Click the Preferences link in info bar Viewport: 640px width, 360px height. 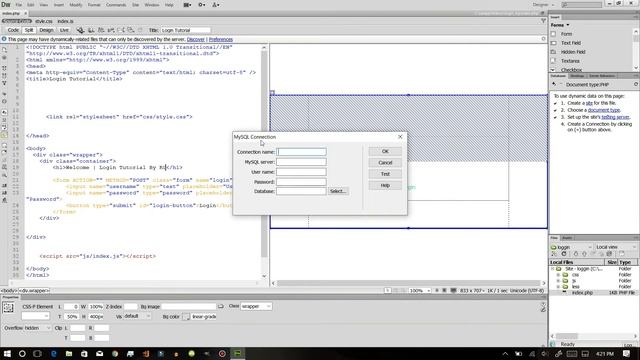point(221,40)
